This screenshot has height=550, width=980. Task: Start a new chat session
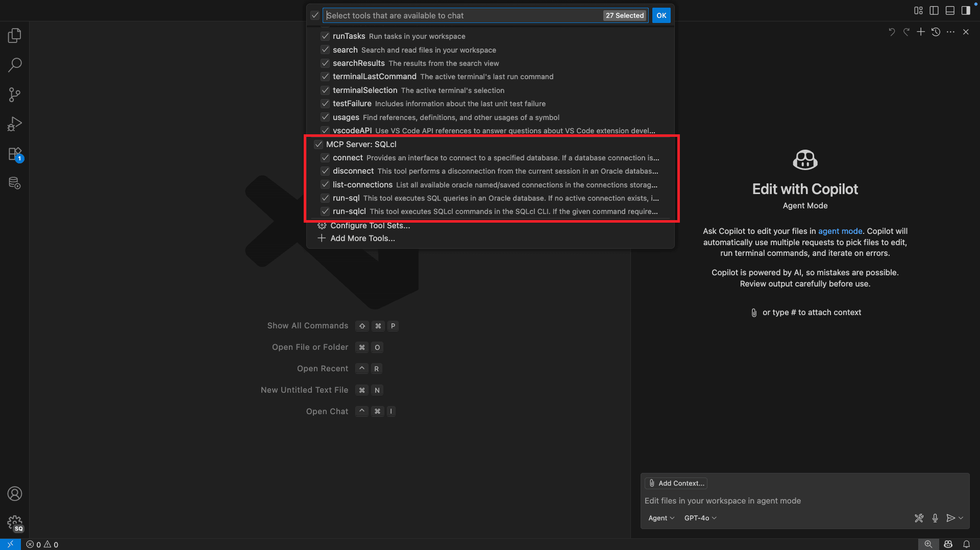coord(921,32)
